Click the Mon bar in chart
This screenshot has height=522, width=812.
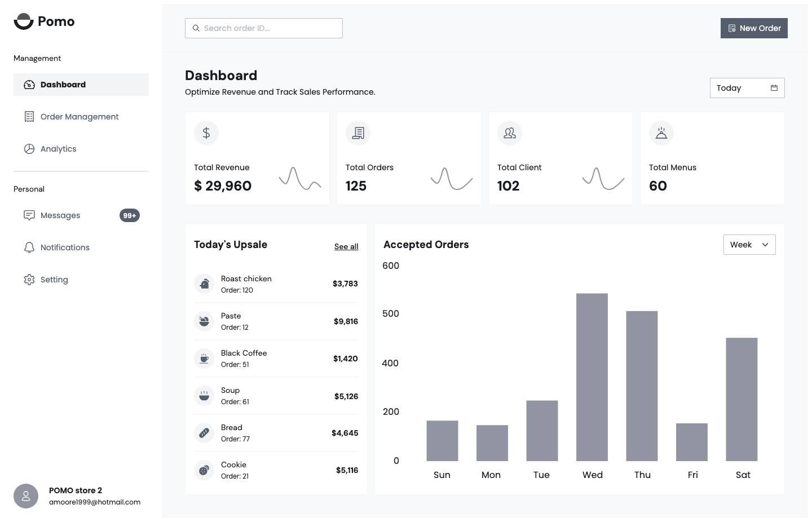(x=492, y=443)
